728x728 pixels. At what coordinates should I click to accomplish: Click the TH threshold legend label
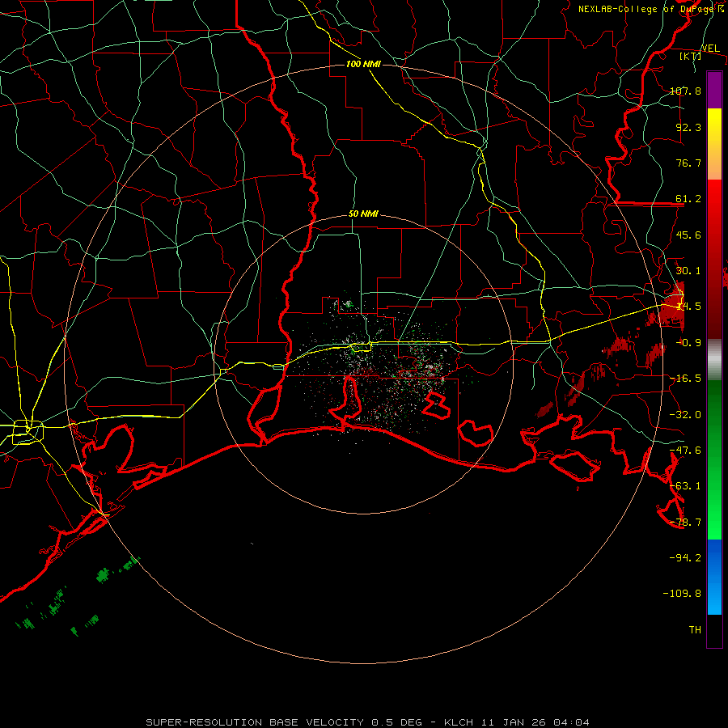coord(695,629)
